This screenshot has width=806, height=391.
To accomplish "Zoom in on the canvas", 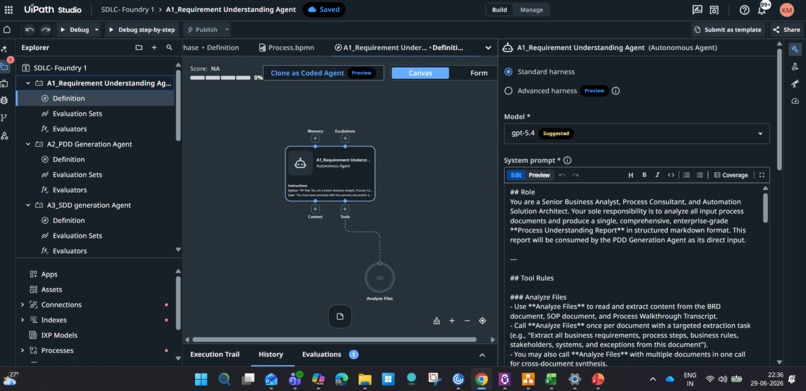I will click(452, 321).
